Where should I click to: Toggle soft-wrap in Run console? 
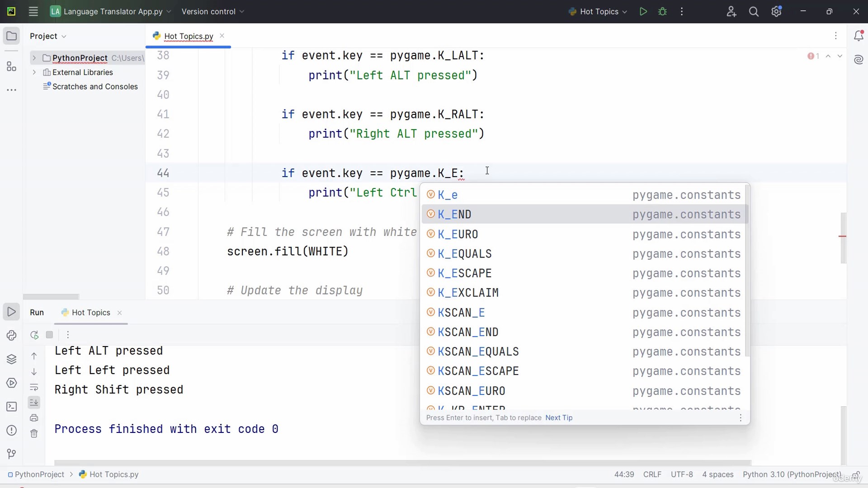click(34, 387)
